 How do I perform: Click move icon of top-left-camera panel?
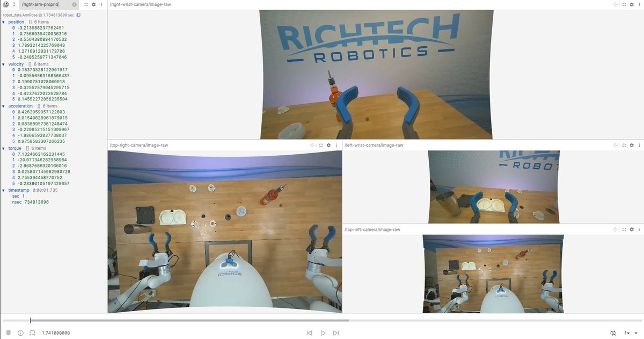[x=615, y=229]
